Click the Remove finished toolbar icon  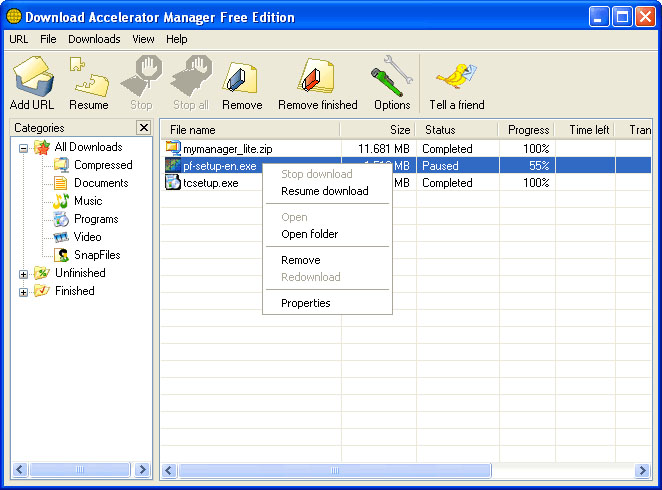[317, 77]
